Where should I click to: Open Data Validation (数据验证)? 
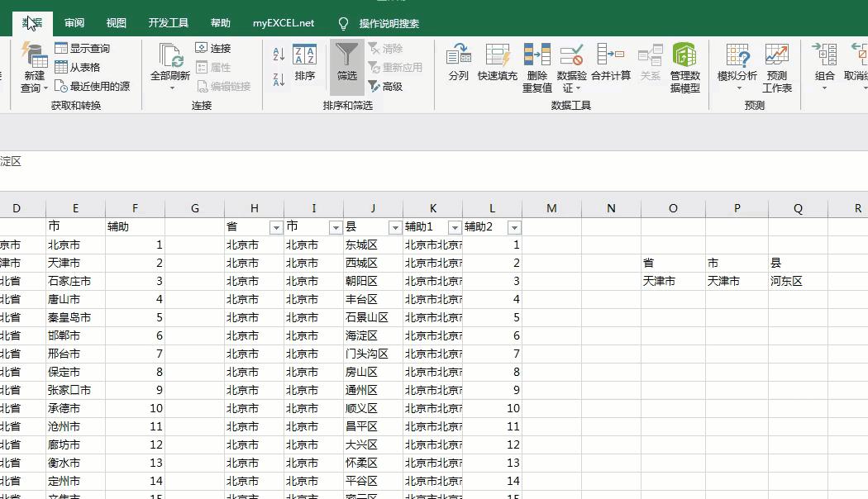click(573, 66)
